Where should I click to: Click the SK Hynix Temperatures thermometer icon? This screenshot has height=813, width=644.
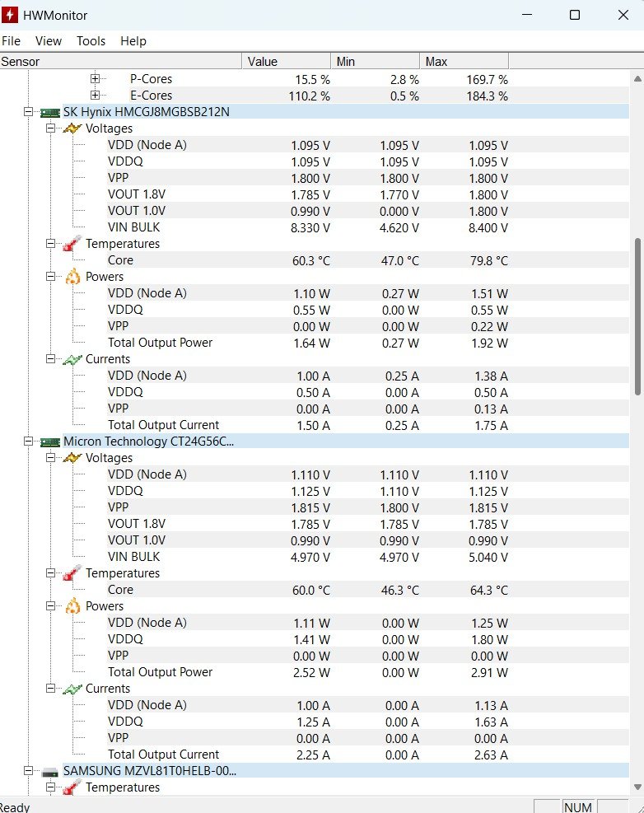[72, 244]
